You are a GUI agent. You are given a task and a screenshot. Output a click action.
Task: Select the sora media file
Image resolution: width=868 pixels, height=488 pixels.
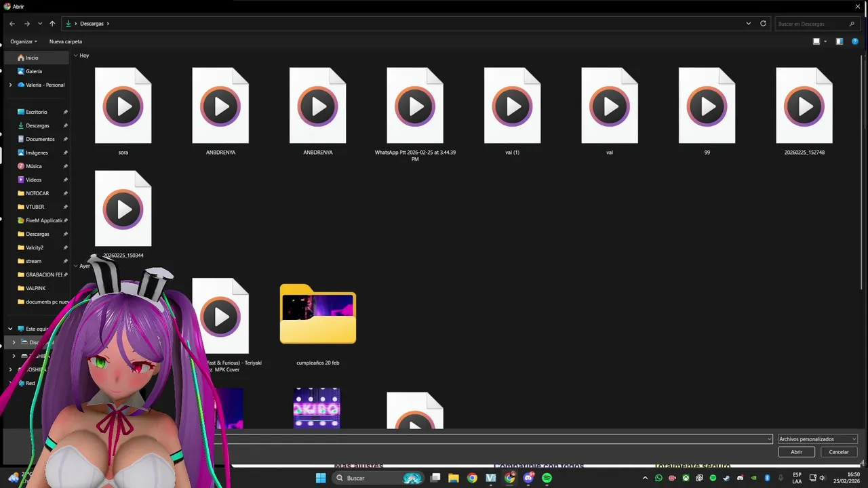tap(123, 112)
